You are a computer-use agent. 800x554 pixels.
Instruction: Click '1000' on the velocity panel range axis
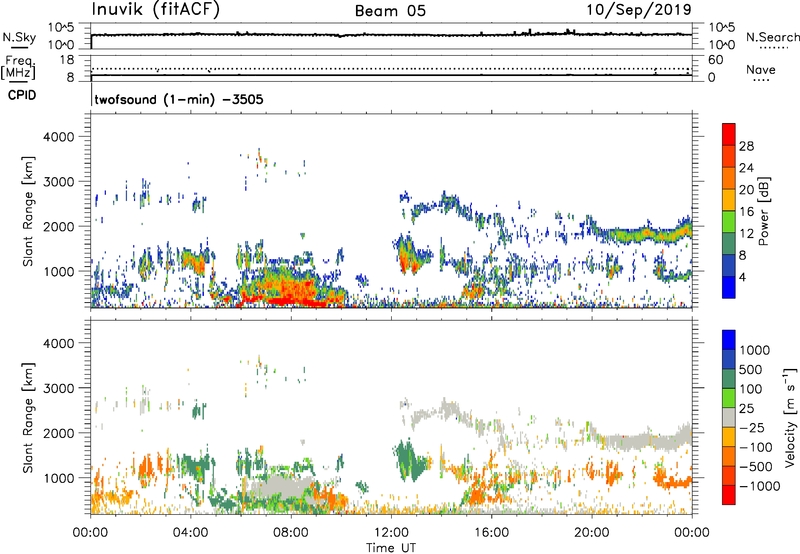58,478
